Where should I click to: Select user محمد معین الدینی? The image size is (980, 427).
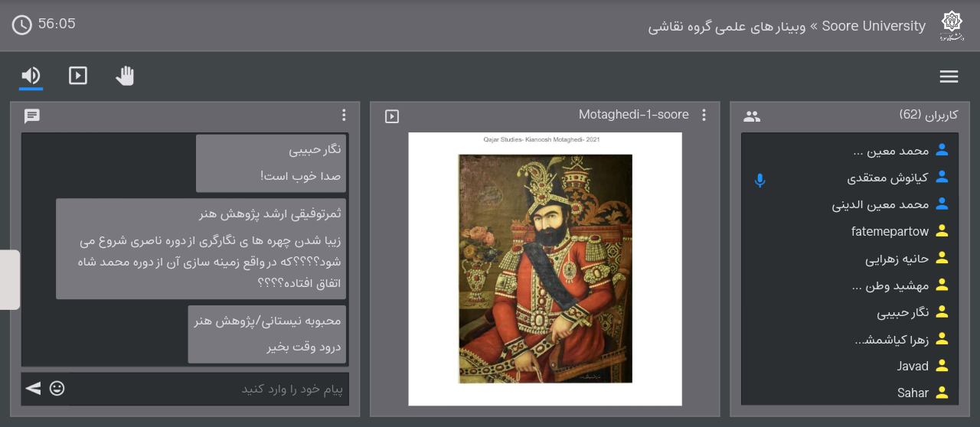[x=880, y=204]
